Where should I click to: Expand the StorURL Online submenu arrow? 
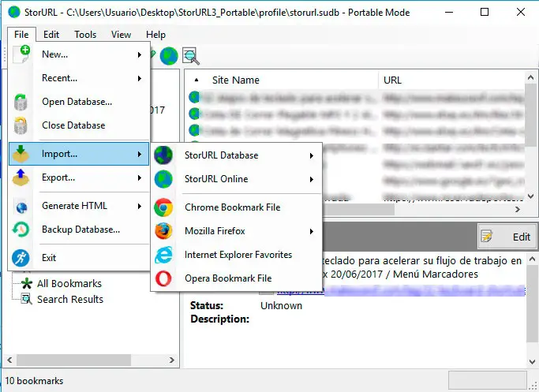point(312,179)
